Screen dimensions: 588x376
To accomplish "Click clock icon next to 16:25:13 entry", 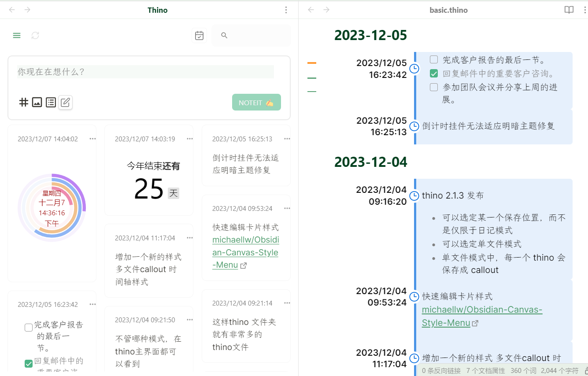I will point(414,126).
